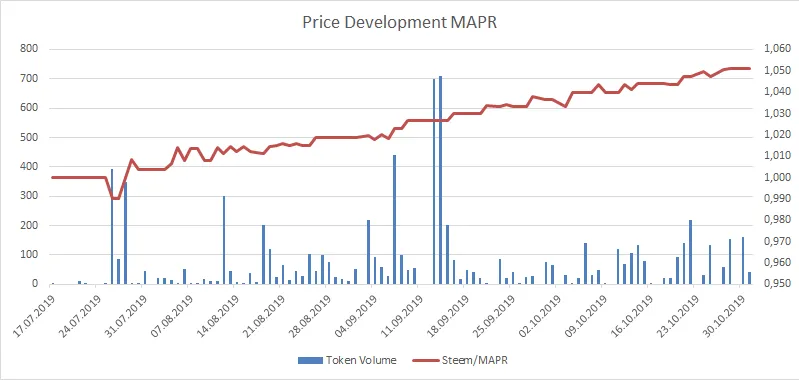Select right axis label 1,000
Image resolution: width=799 pixels, height=380 pixels.
click(x=777, y=177)
